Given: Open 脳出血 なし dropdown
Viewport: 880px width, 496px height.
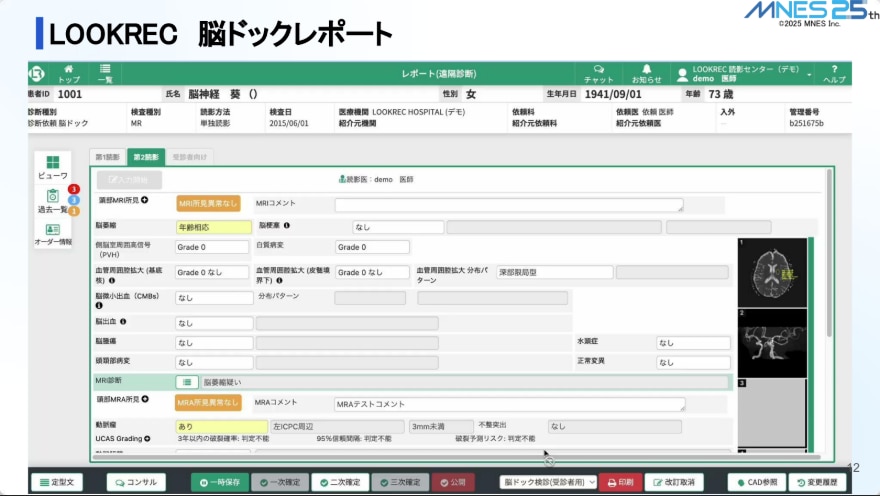Looking at the screenshot, I should (x=214, y=323).
